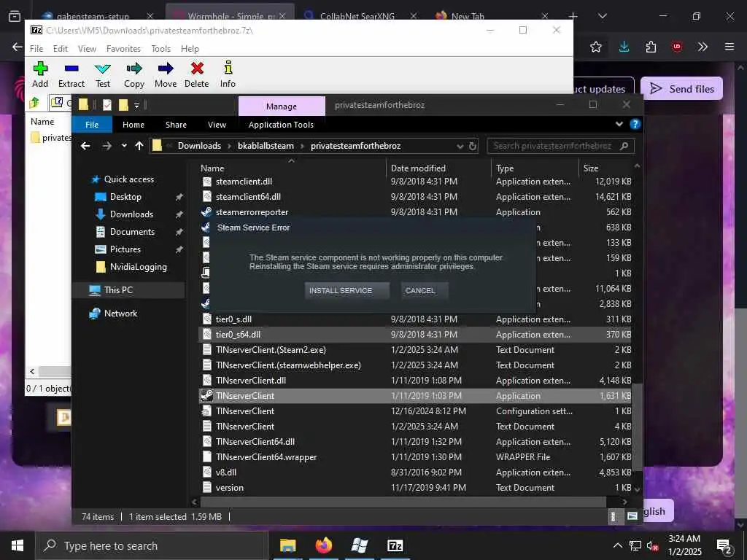Screen dimensions: 747x560
Task: Select the version text document
Action: (229, 488)
